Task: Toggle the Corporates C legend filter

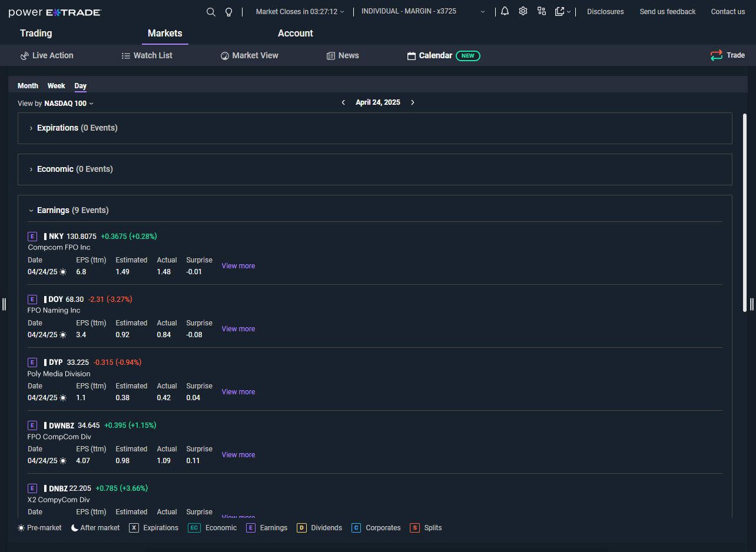Action: pyautogui.click(x=356, y=528)
